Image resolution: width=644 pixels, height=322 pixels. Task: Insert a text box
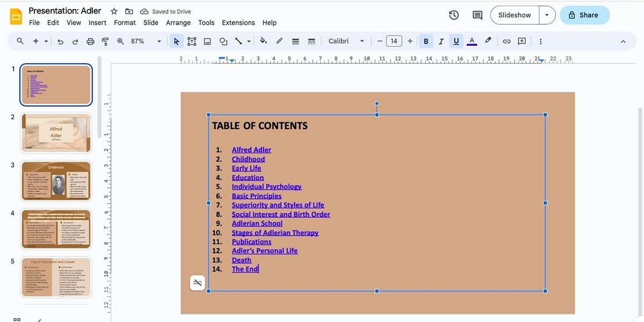(x=192, y=41)
